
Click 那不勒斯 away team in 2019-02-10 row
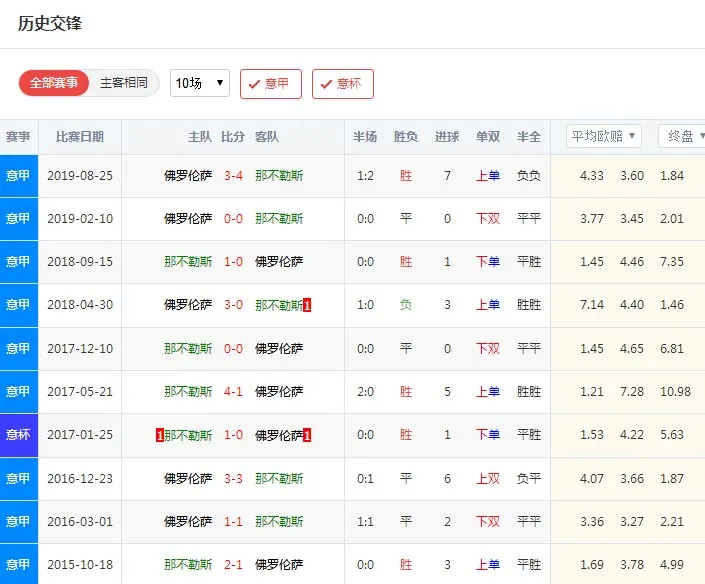[279, 219]
